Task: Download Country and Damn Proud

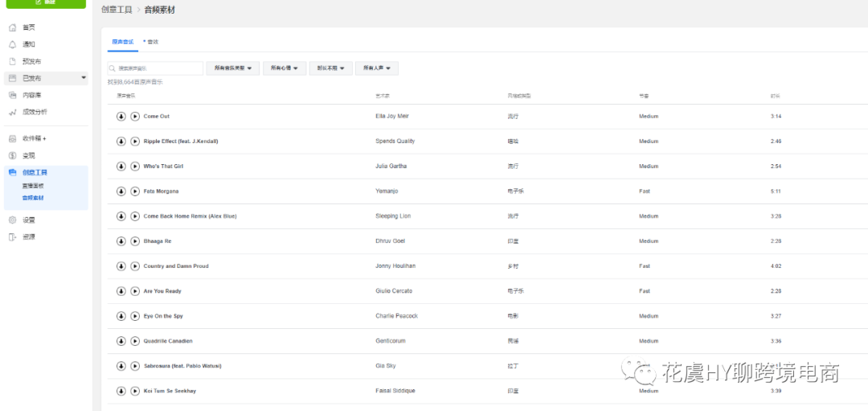Action: coord(121,266)
